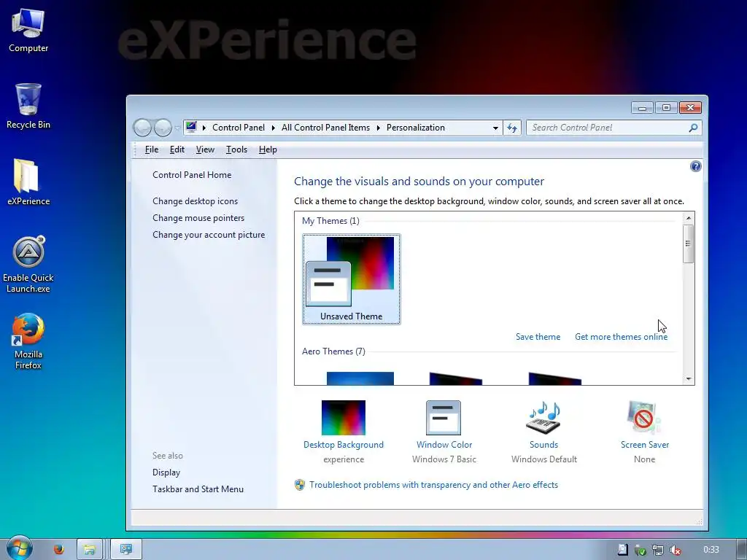747x560 pixels.
Task: Select the Enable Quick Launch.exe icon
Action: [x=28, y=265]
